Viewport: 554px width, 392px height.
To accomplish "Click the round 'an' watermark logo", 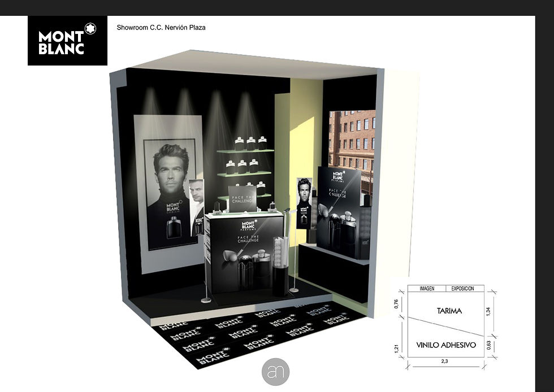I will tap(276, 372).
